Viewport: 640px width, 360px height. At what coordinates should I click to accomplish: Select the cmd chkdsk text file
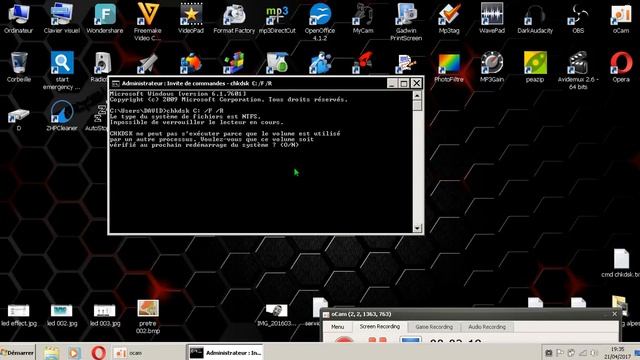(x=621, y=264)
